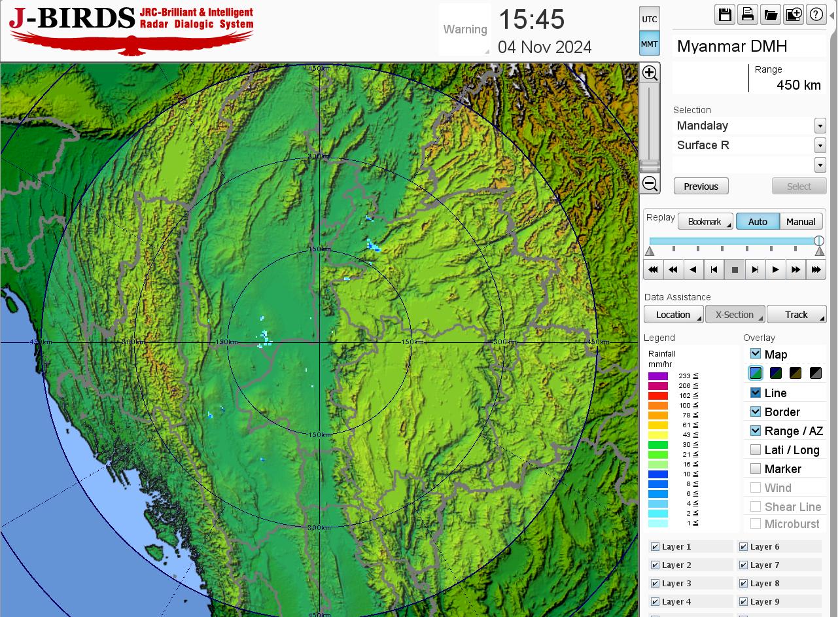Uncheck the Border overlay checkbox
This screenshot has width=840, height=617.
pos(756,412)
